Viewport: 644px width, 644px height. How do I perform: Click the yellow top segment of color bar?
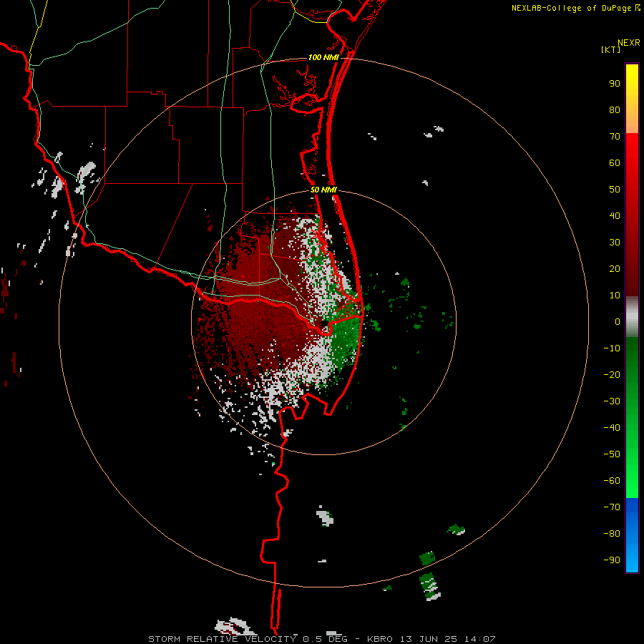[632, 99]
